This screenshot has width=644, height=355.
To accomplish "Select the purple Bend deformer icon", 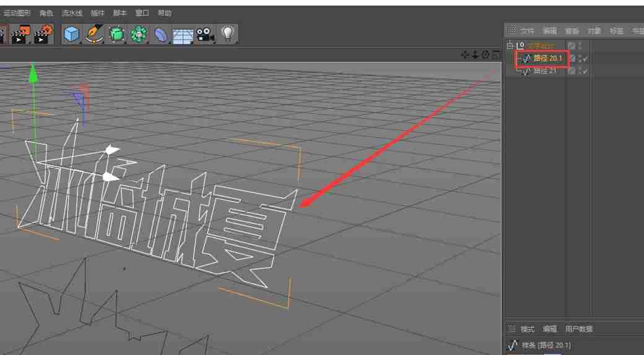I will [161, 35].
